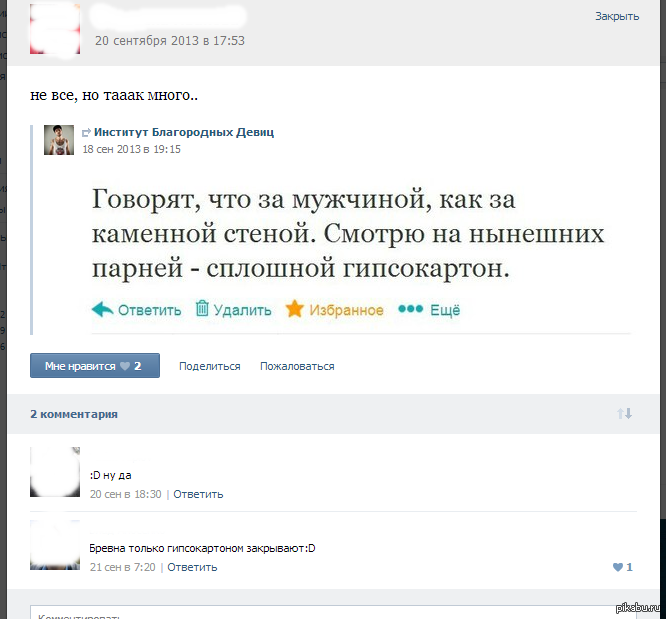Reply to the ":D ну да" comment
The height and width of the screenshot is (619, 666).
click(198, 494)
